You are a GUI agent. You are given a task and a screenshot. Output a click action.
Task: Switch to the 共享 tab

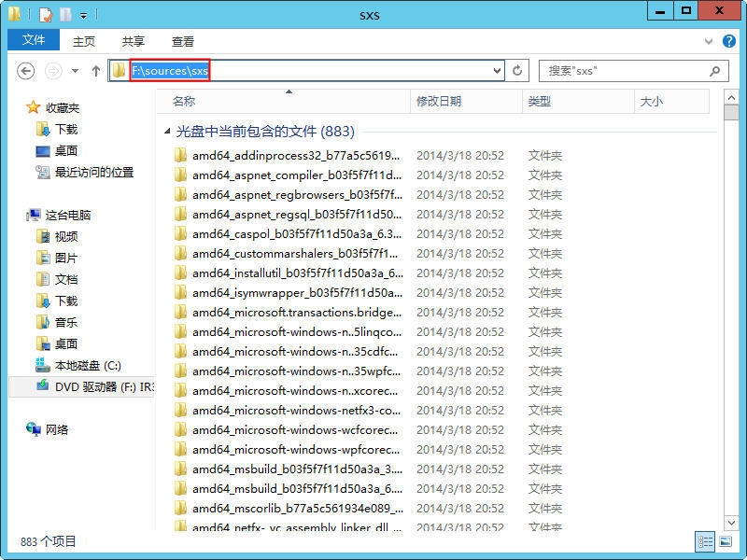[x=134, y=41]
